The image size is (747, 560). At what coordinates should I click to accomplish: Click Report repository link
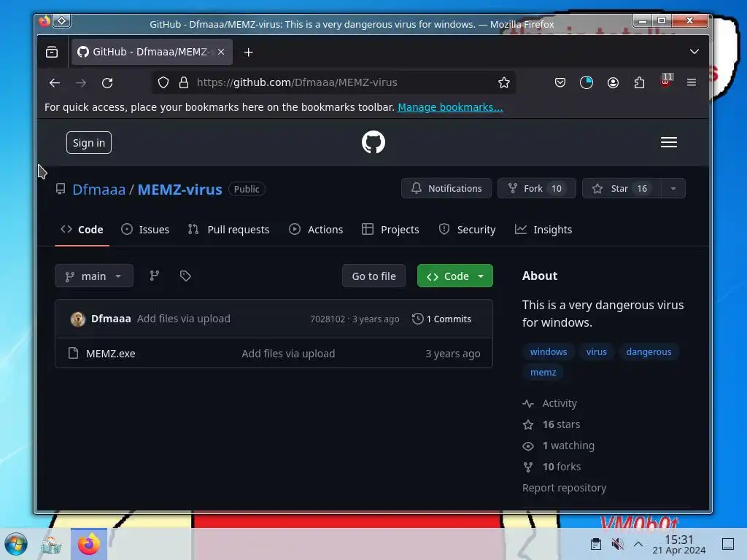point(564,488)
